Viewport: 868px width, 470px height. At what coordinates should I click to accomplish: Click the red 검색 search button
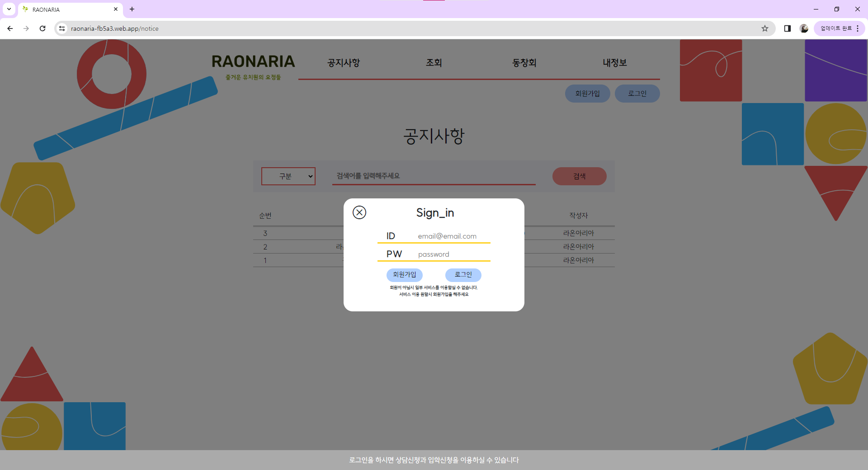pos(580,176)
